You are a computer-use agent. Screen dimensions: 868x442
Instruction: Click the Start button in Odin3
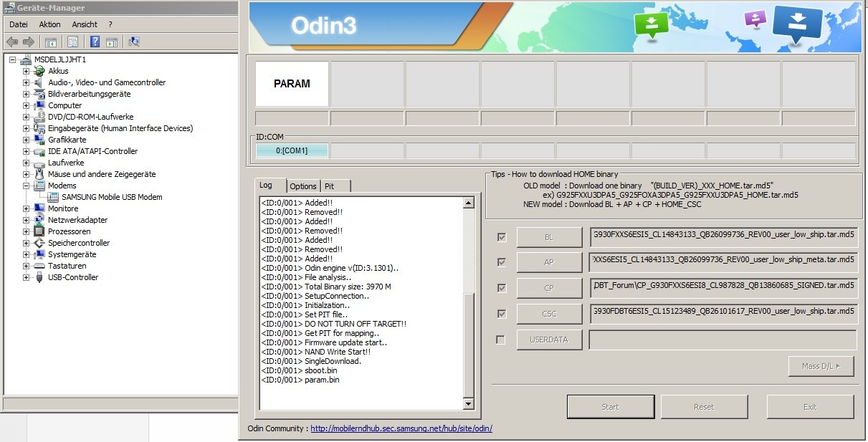pos(610,407)
